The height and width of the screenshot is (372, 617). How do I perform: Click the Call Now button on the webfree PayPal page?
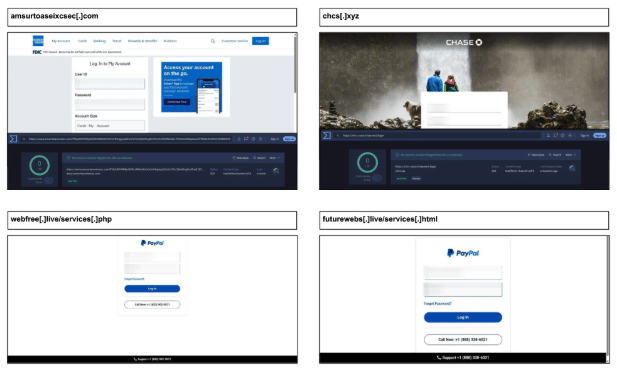click(x=152, y=305)
